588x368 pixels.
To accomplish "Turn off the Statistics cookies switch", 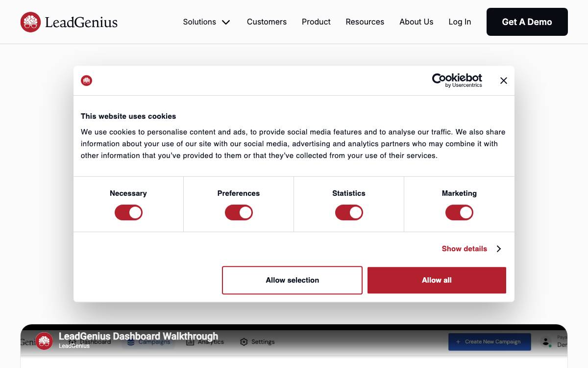I will coord(349,212).
